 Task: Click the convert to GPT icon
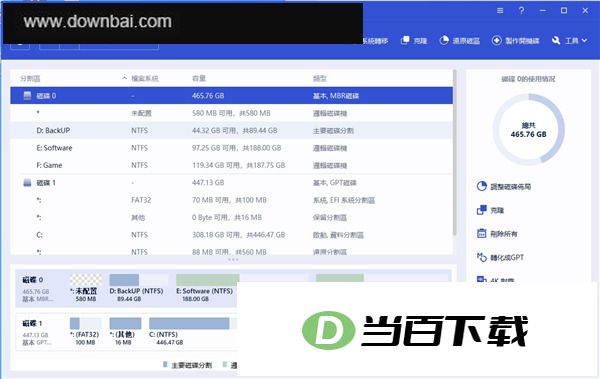tap(481, 257)
